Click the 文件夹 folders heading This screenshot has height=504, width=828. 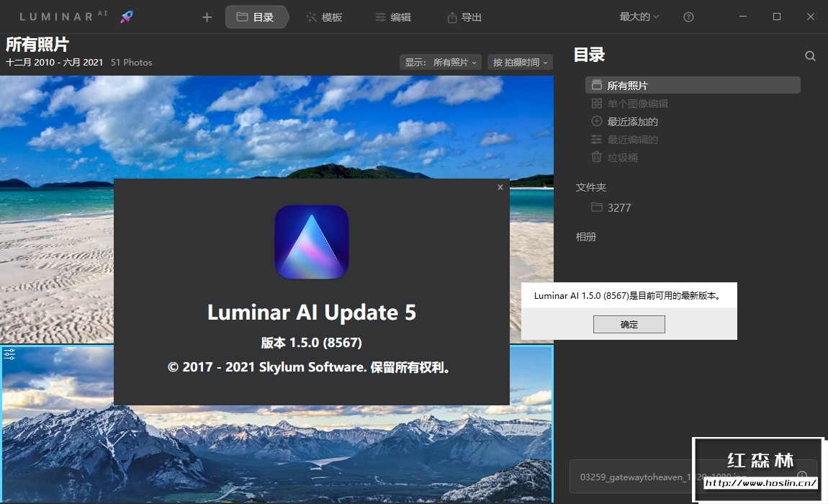coord(591,187)
